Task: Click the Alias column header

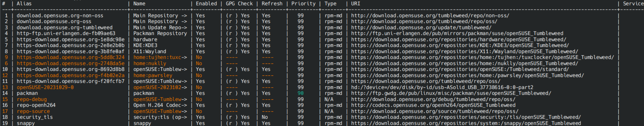Action: (x=24, y=3)
